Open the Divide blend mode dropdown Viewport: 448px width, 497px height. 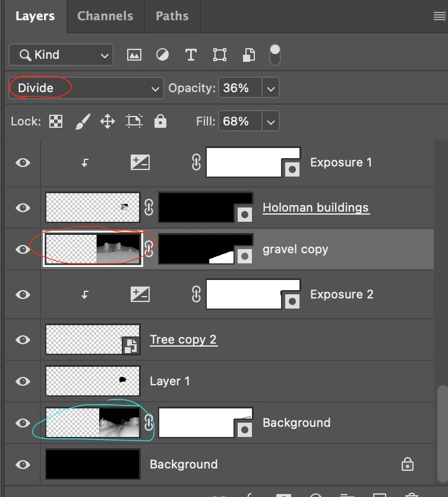point(86,88)
